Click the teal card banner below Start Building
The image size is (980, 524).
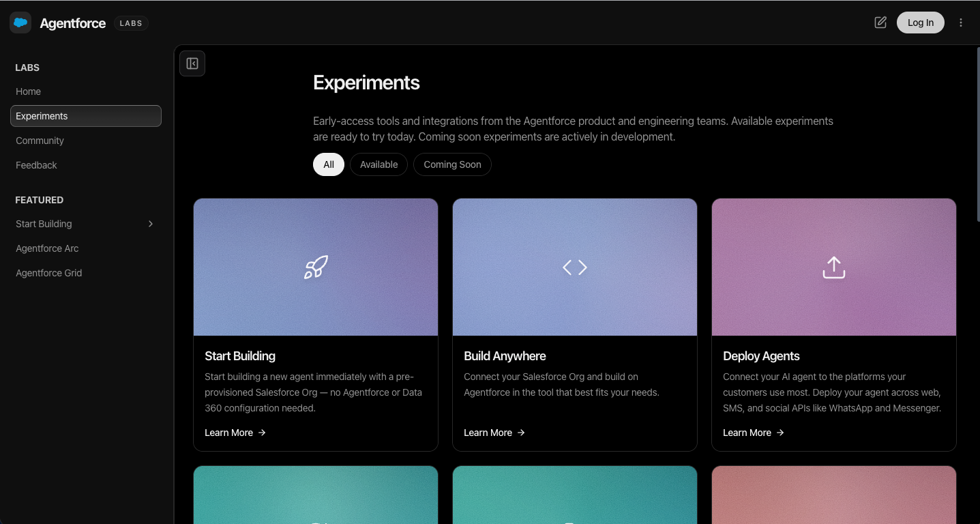click(316, 495)
